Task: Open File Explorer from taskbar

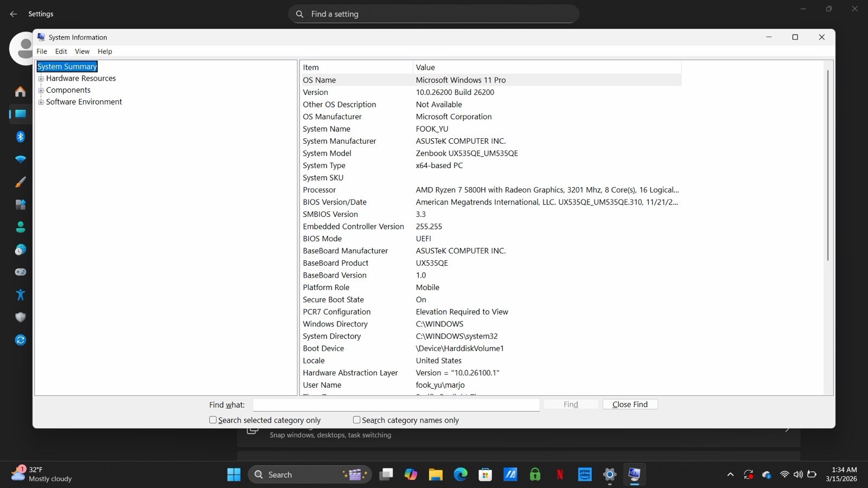Action: (x=436, y=474)
